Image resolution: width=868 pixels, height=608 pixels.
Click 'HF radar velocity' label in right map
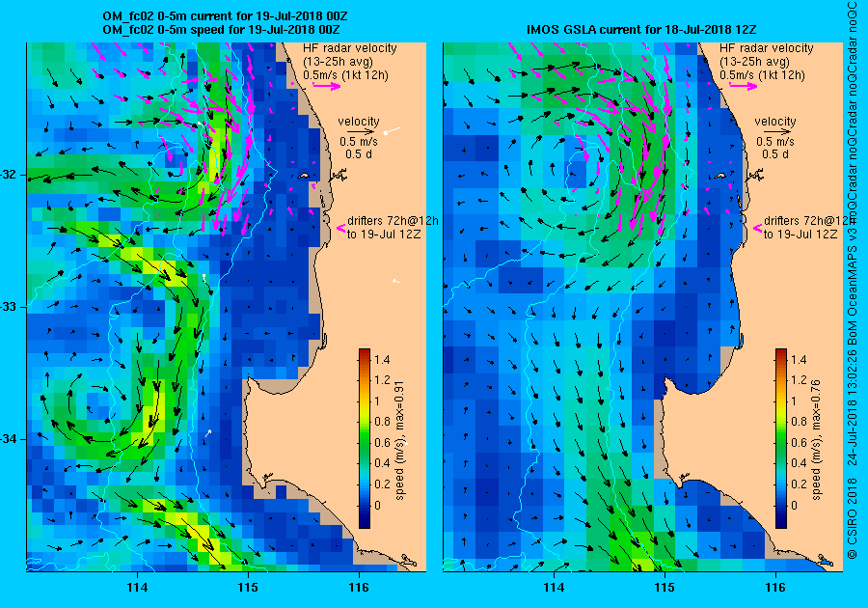point(767,48)
